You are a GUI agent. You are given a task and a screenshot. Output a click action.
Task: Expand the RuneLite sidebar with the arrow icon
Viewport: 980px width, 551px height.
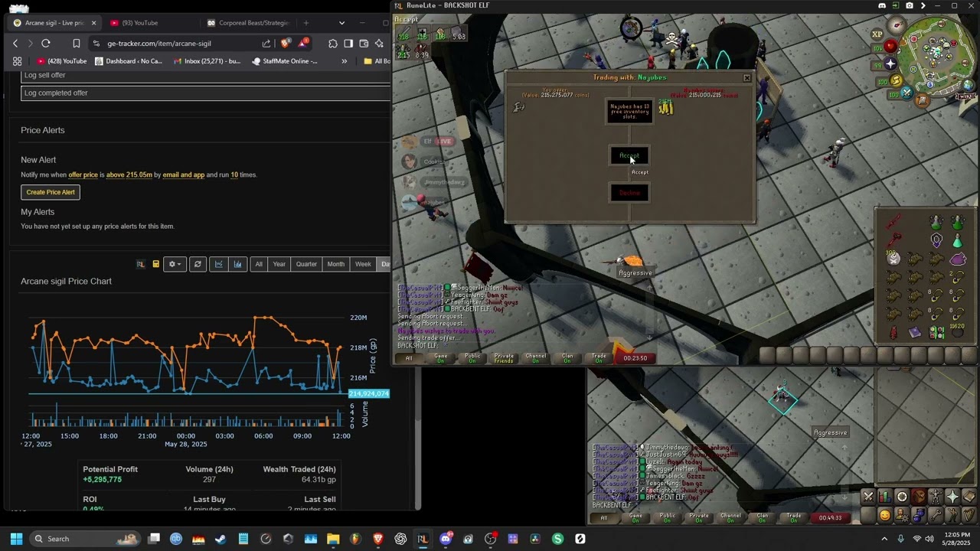pyautogui.click(x=923, y=5)
